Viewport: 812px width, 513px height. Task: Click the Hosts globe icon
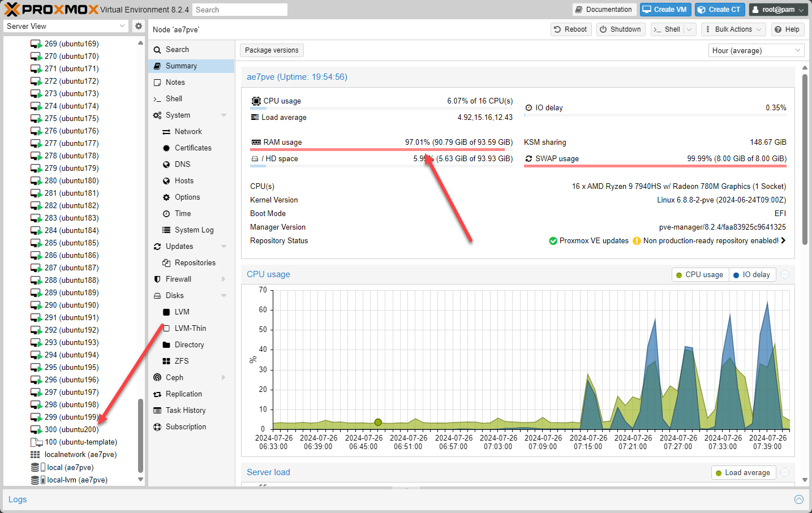tap(166, 181)
